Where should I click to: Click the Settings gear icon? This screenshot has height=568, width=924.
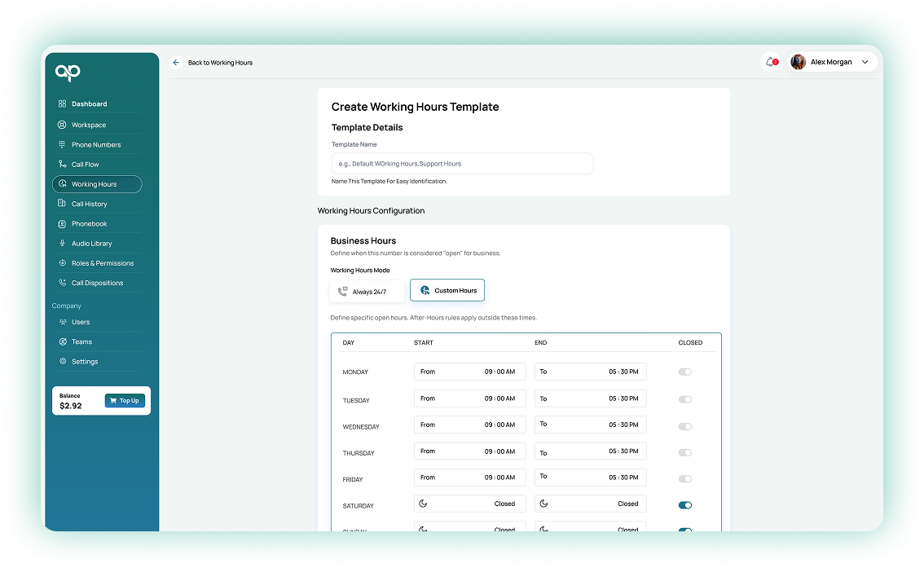62,362
